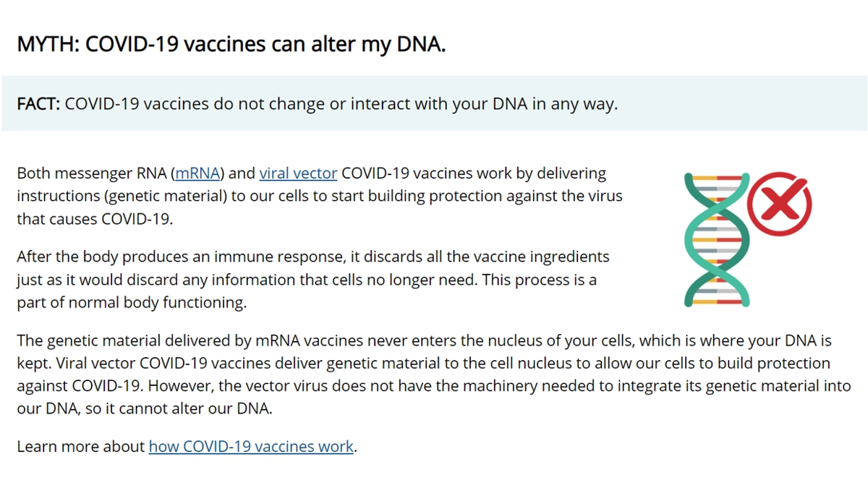Click the paragraph starting Both messenger RNA
This screenshot has height=488, width=868.
pos(319,196)
